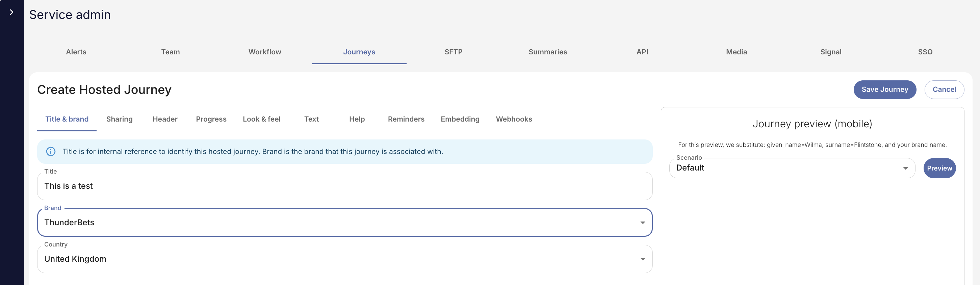Select the Summaries tab

point(547,52)
